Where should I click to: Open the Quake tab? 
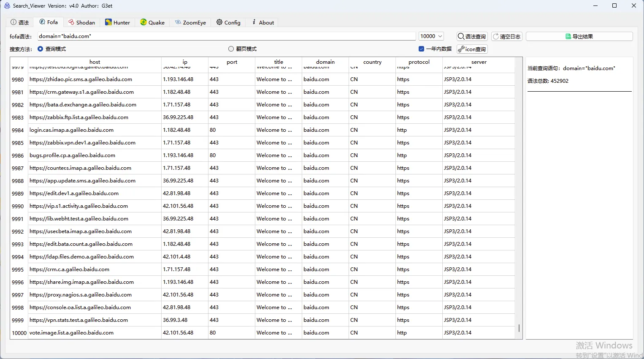152,22
